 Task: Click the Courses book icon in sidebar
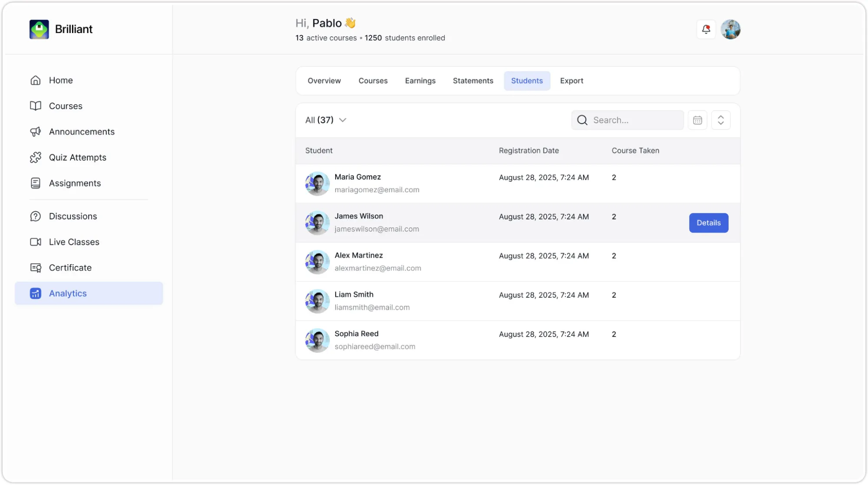coord(36,106)
